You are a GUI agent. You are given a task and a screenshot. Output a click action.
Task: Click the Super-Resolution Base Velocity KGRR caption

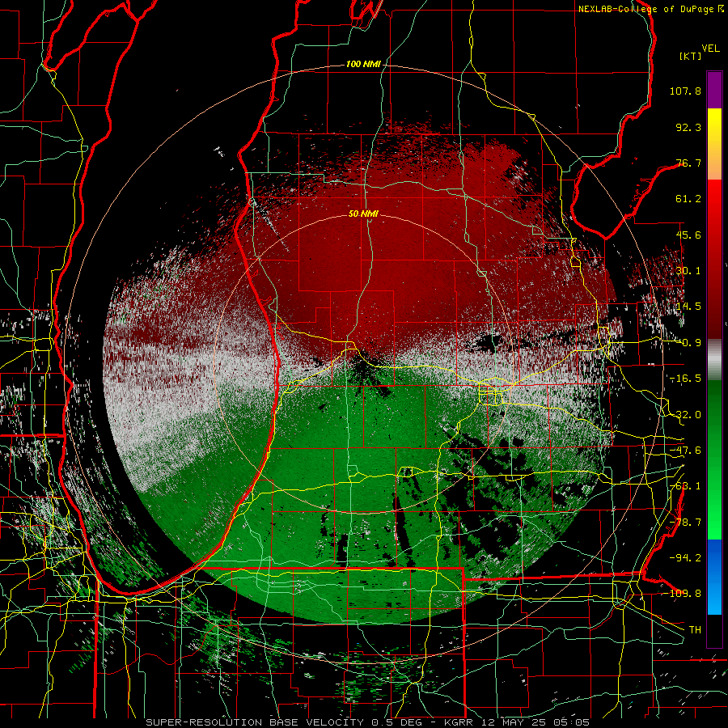(367, 722)
